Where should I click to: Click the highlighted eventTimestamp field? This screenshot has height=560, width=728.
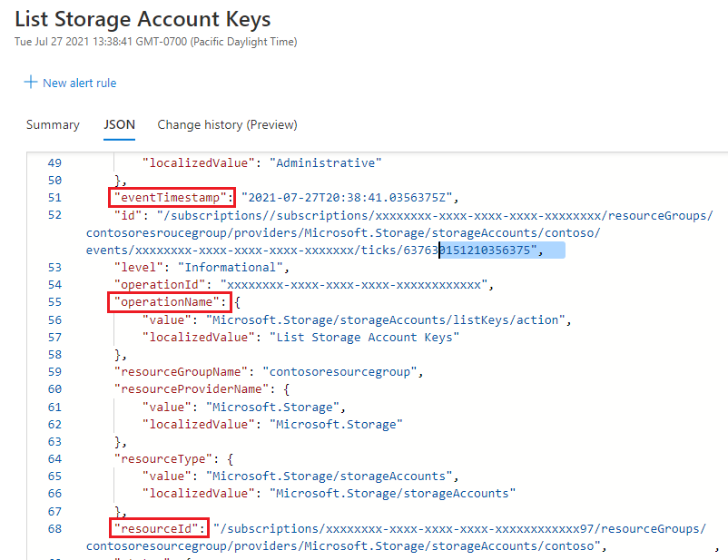point(172,197)
